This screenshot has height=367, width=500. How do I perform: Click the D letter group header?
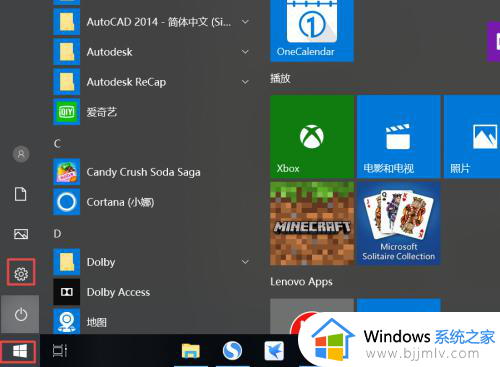[57, 234]
